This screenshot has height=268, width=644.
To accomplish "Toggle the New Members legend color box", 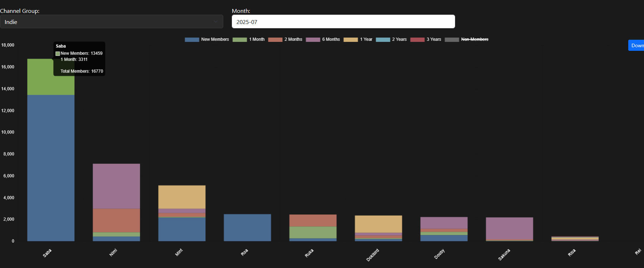I will (192, 40).
